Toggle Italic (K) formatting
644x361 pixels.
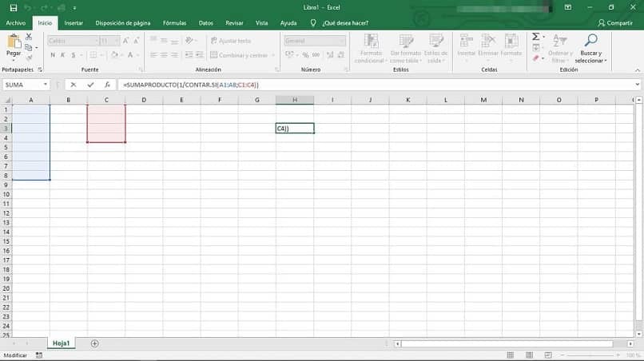pos(63,54)
